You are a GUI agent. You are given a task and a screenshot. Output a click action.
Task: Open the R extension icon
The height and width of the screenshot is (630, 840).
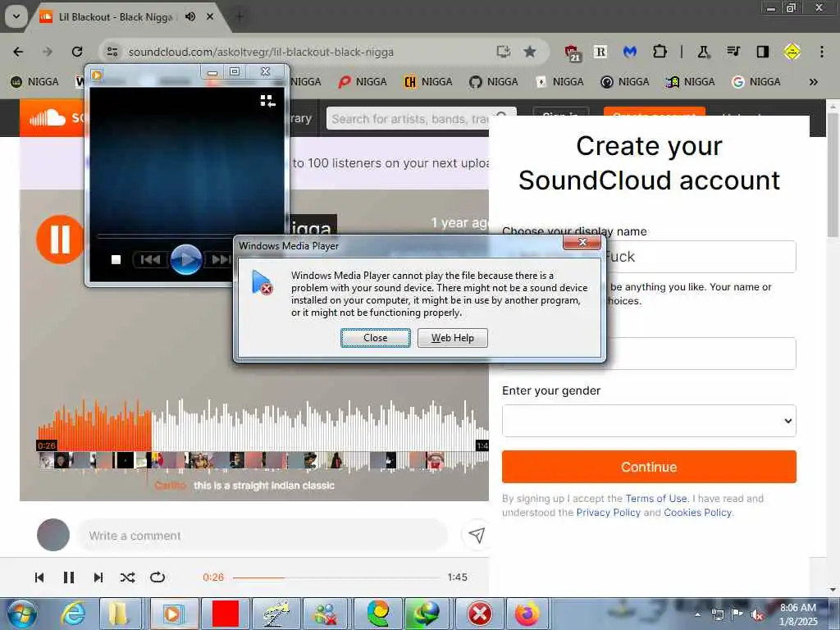(x=600, y=52)
